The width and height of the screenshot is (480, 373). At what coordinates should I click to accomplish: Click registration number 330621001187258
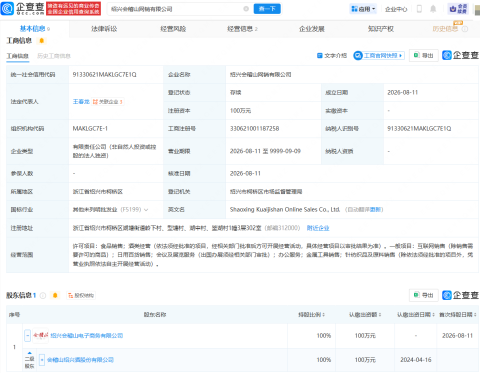(254, 129)
